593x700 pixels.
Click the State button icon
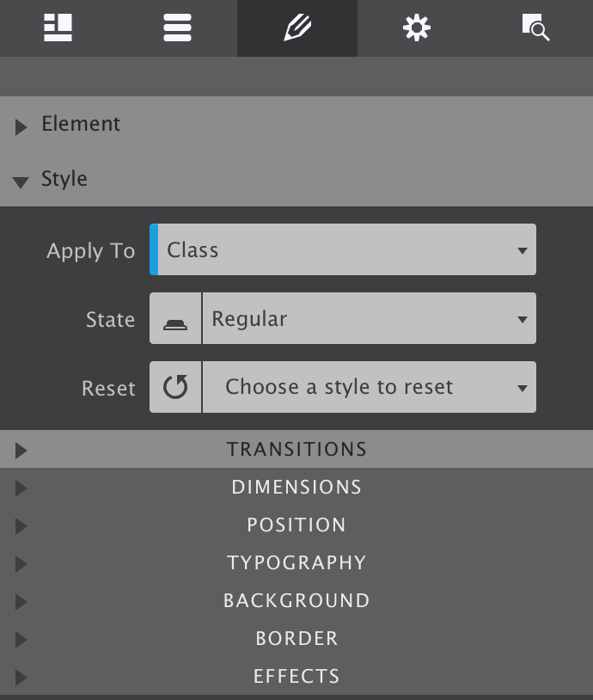click(175, 319)
